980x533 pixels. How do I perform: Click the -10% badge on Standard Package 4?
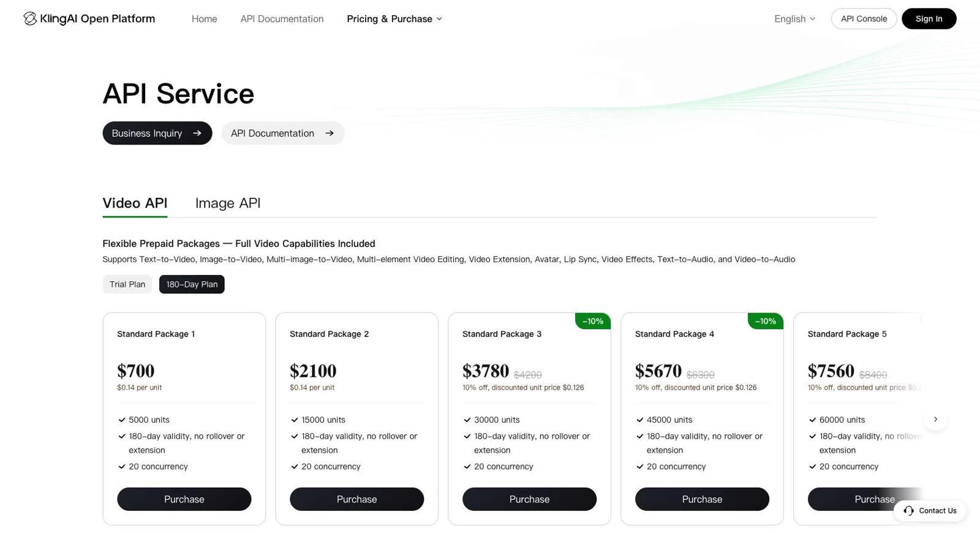pos(766,321)
